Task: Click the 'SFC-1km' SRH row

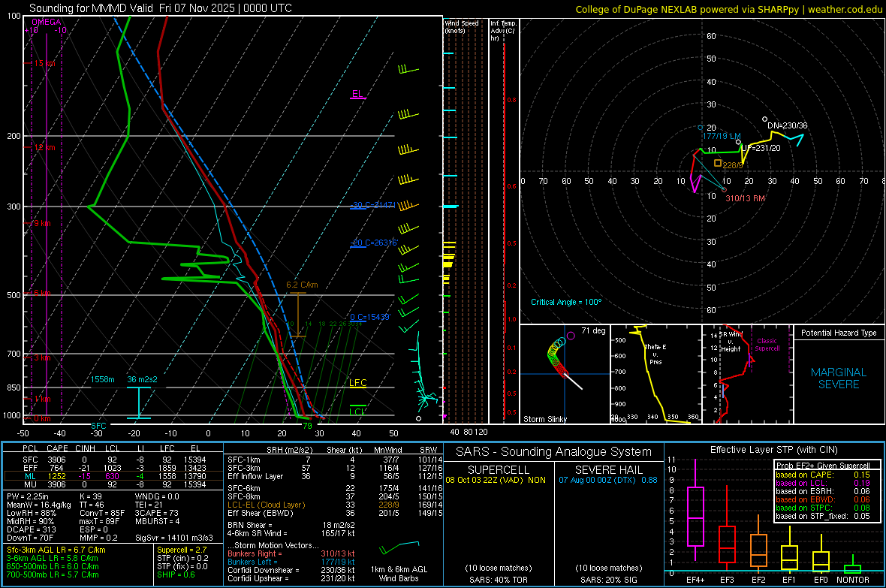Action: tap(335, 460)
